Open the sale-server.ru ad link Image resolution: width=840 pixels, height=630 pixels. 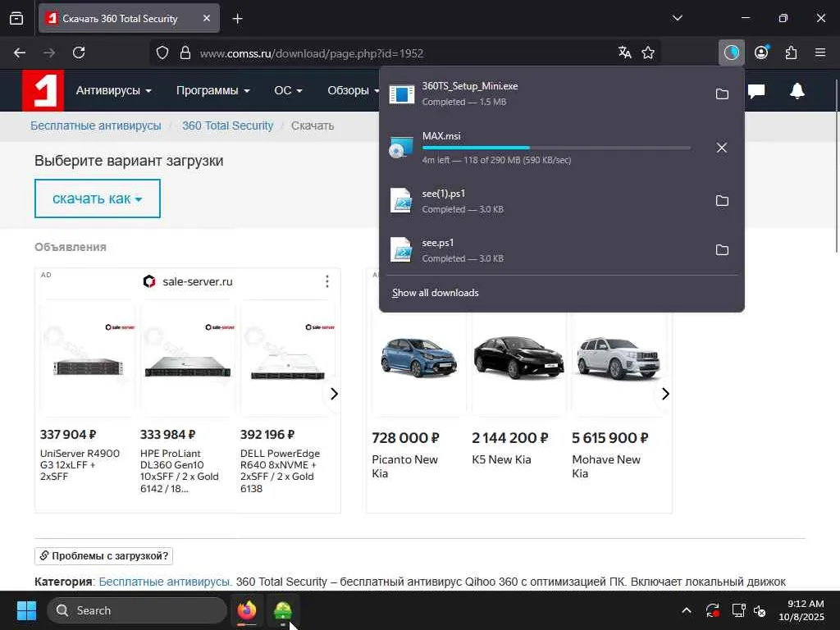tap(197, 282)
